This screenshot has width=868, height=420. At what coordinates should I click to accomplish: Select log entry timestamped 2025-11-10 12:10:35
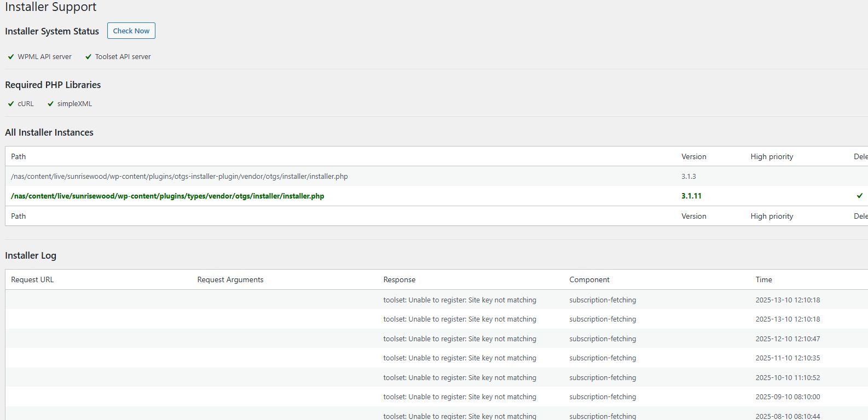788,358
